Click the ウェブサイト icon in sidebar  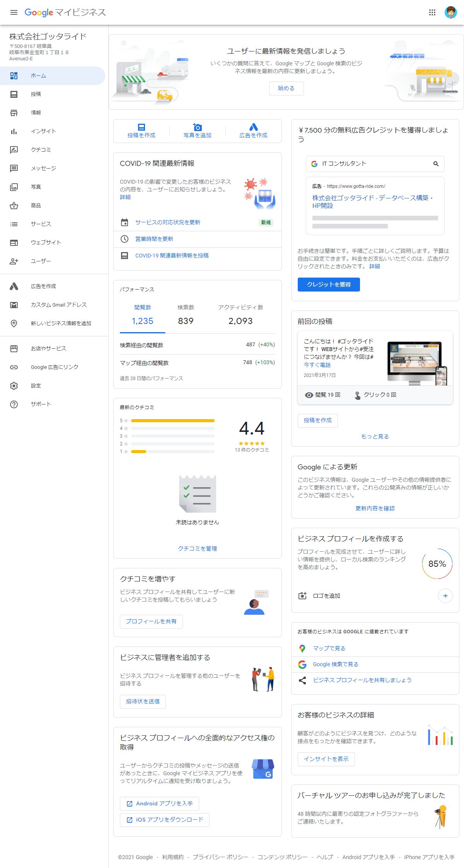coord(14,243)
